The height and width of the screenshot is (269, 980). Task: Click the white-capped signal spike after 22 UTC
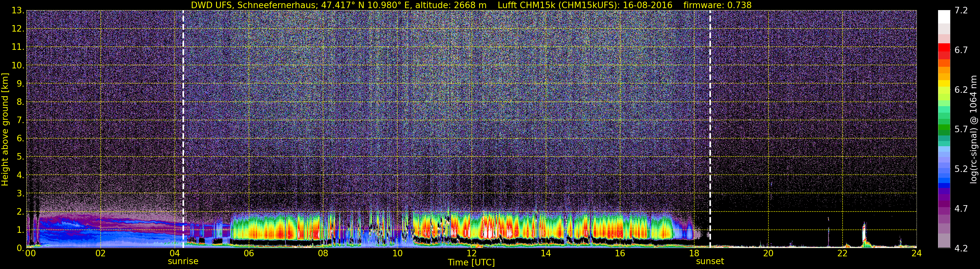[864, 234]
